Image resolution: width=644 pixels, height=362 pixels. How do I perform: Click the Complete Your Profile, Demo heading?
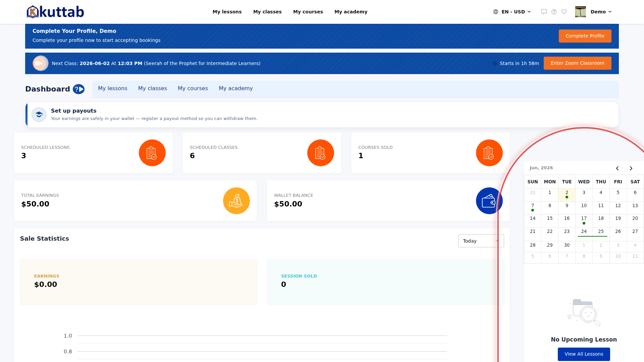[74, 31]
